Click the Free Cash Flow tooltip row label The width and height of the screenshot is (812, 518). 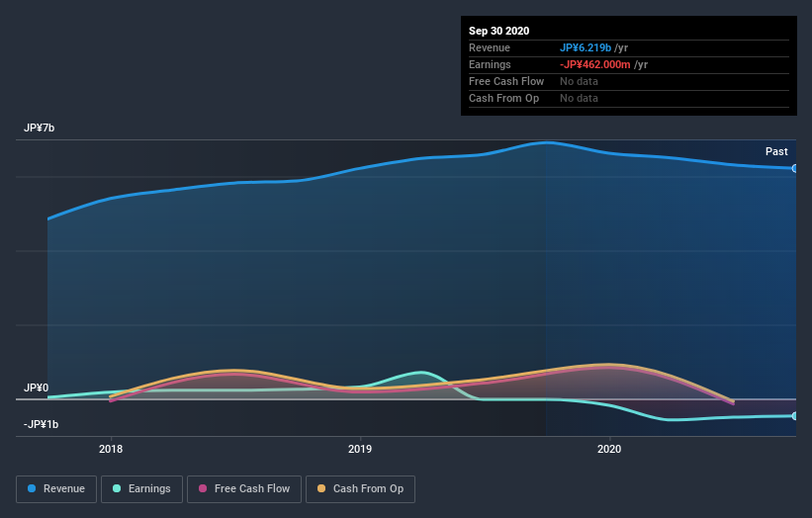click(506, 81)
